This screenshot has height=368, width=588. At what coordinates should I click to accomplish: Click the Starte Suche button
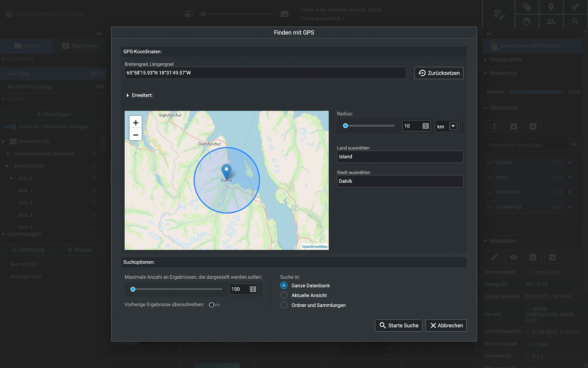pos(398,325)
